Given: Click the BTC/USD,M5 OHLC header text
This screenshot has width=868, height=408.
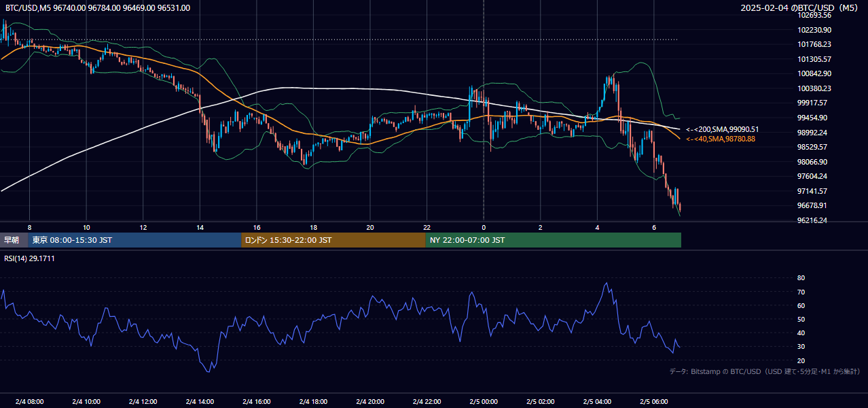Looking at the screenshot, I should tap(98, 7).
